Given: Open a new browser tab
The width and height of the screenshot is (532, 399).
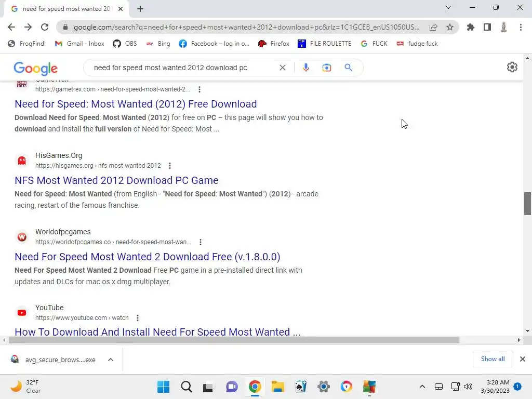Looking at the screenshot, I should coord(140,9).
